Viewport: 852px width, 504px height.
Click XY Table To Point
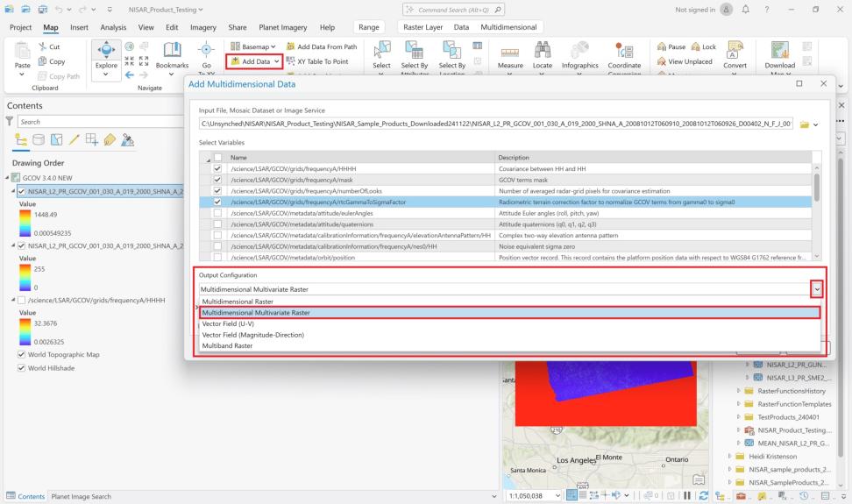317,61
